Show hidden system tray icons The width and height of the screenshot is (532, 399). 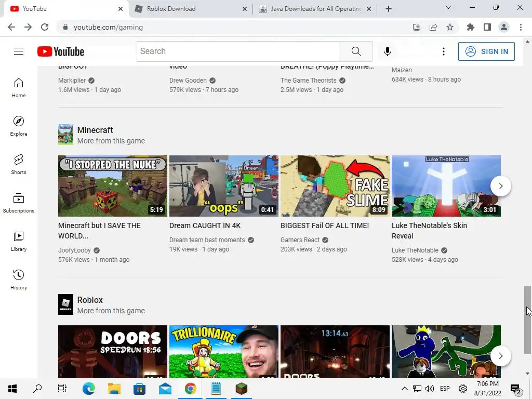tap(404, 389)
